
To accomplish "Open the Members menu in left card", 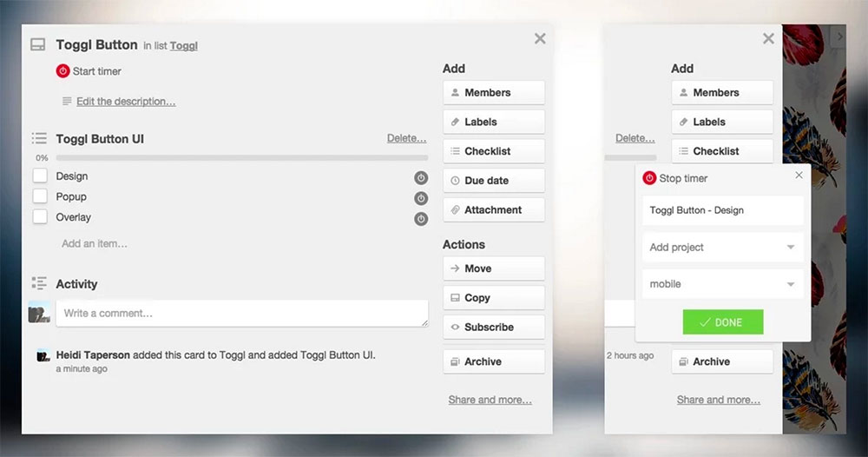I will (x=493, y=93).
